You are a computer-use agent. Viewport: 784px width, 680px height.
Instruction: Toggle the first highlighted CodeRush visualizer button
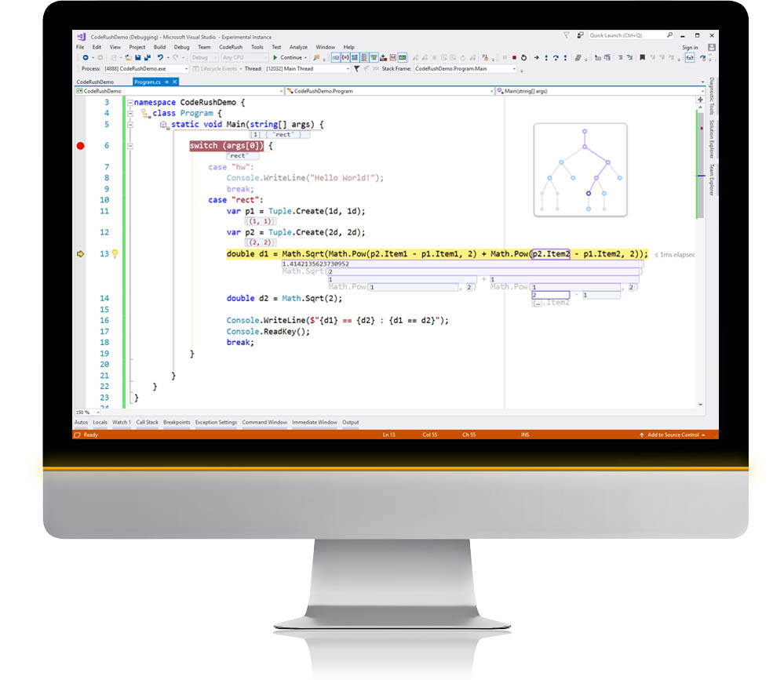(x=336, y=58)
